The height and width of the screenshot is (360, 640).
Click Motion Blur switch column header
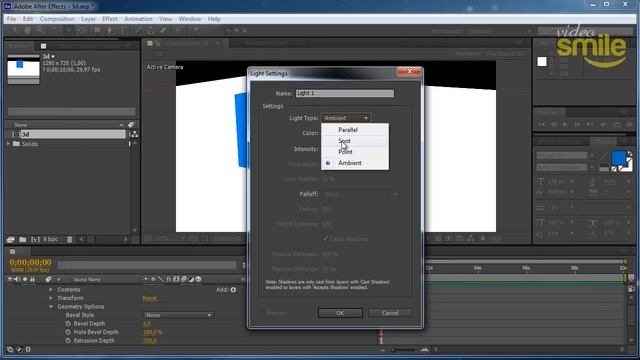point(184,279)
